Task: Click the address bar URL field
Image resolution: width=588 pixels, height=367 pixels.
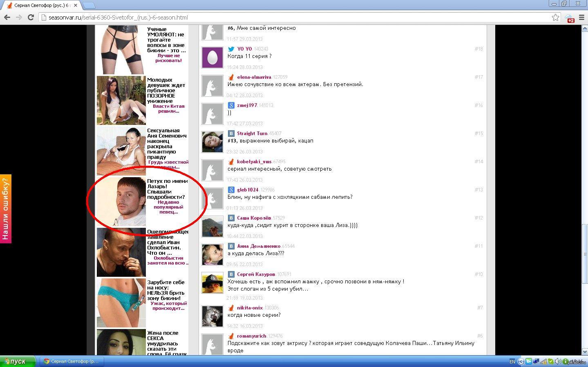Action: click(286, 18)
